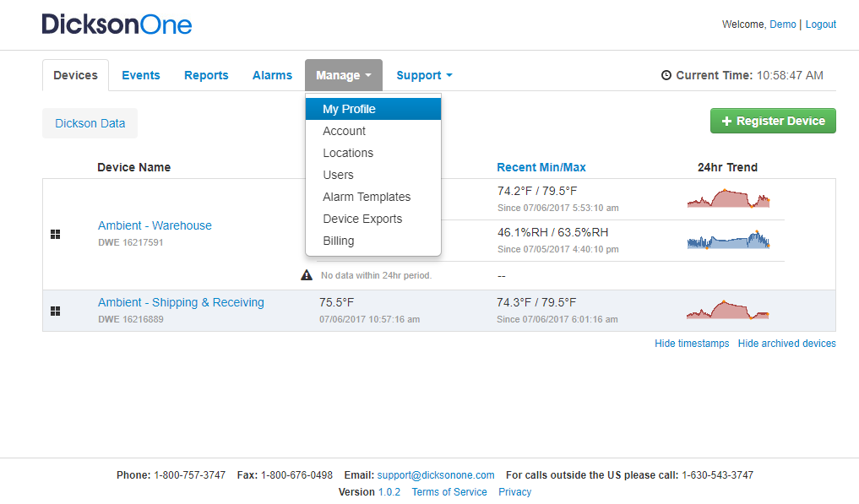
Task: Open the Reports tab
Action: pos(206,75)
